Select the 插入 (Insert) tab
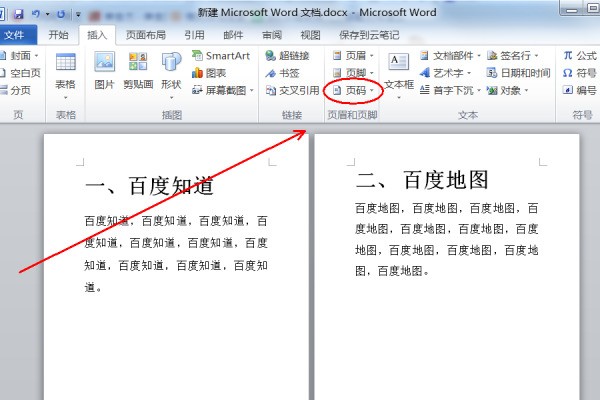The image size is (600, 400). point(97,35)
